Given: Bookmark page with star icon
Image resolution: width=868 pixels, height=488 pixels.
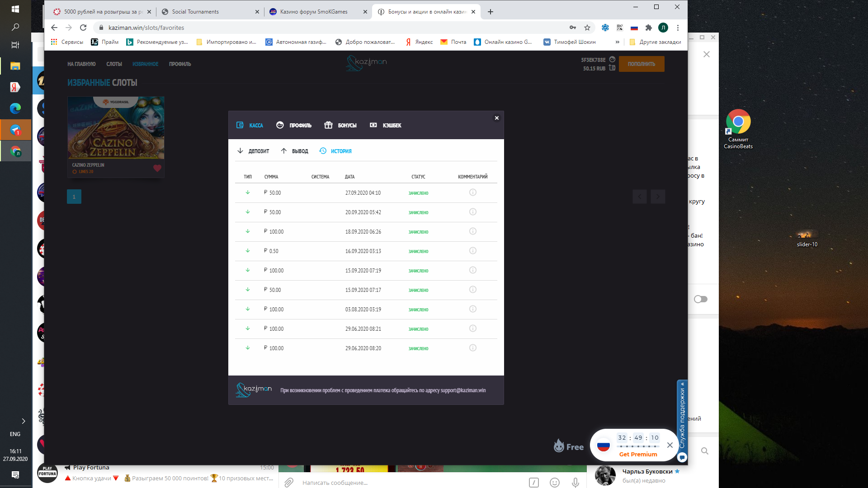Looking at the screenshot, I should (x=587, y=28).
